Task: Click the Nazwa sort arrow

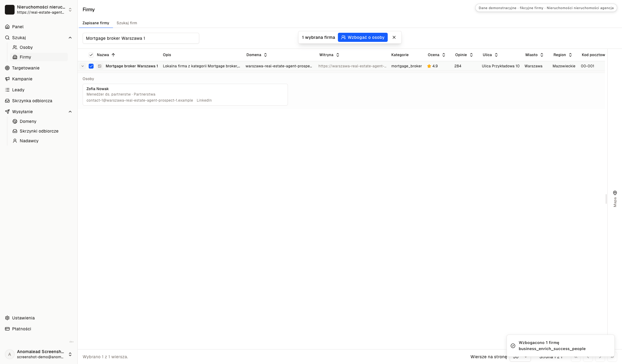Action: [x=113, y=55]
